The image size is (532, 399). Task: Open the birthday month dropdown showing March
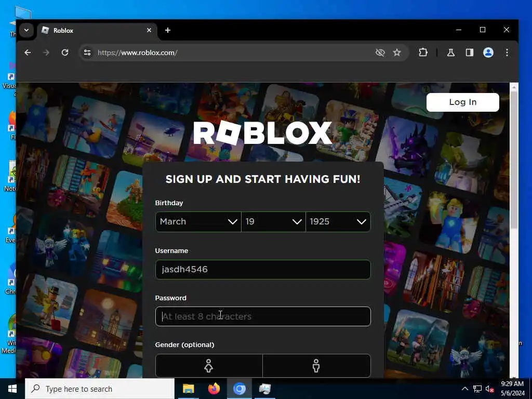[198, 221]
